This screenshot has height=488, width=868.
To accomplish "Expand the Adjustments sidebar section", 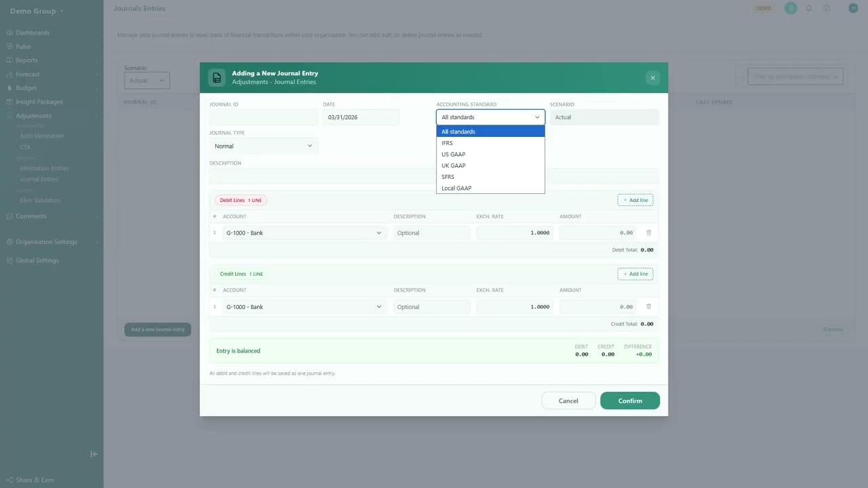I will click(x=33, y=116).
